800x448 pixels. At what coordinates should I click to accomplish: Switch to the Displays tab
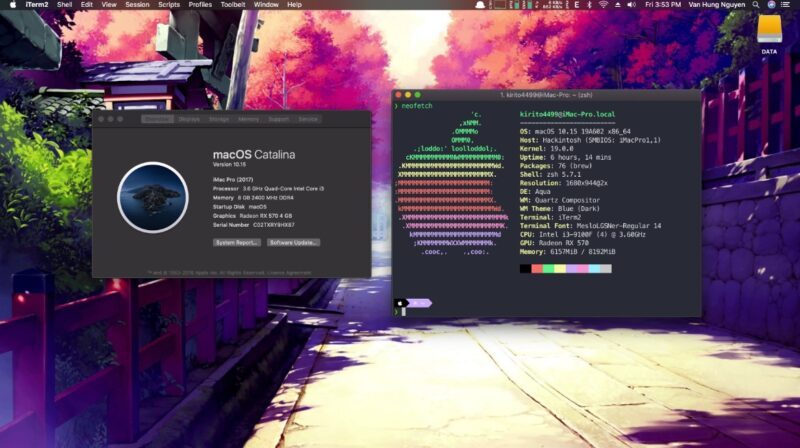pos(189,119)
